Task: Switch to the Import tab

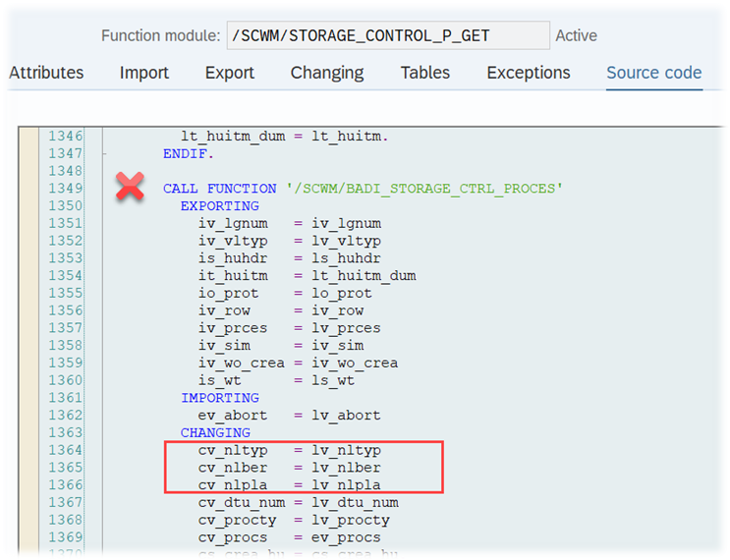Action: [x=143, y=73]
